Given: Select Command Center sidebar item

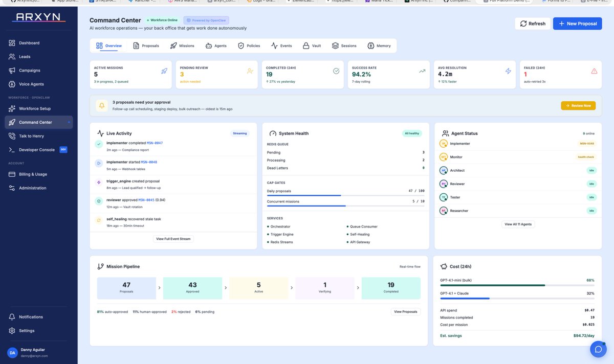Looking at the screenshot, I should [x=38, y=122].
